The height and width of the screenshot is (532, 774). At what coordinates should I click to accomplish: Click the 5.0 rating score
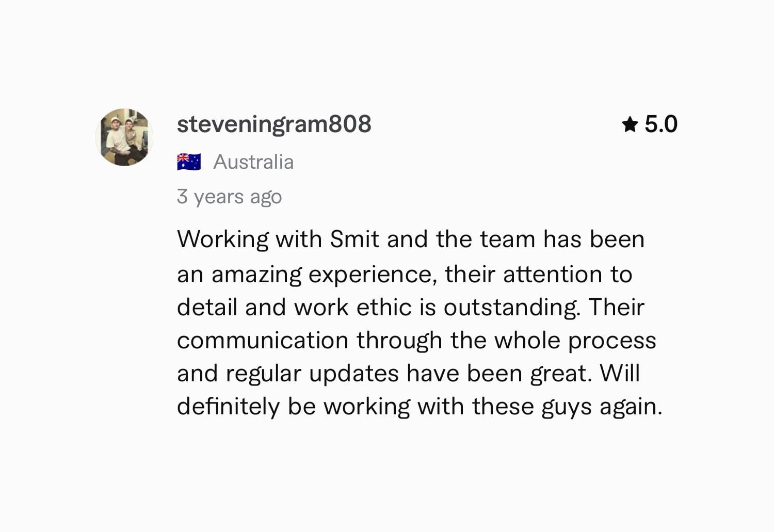tap(661, 124)
